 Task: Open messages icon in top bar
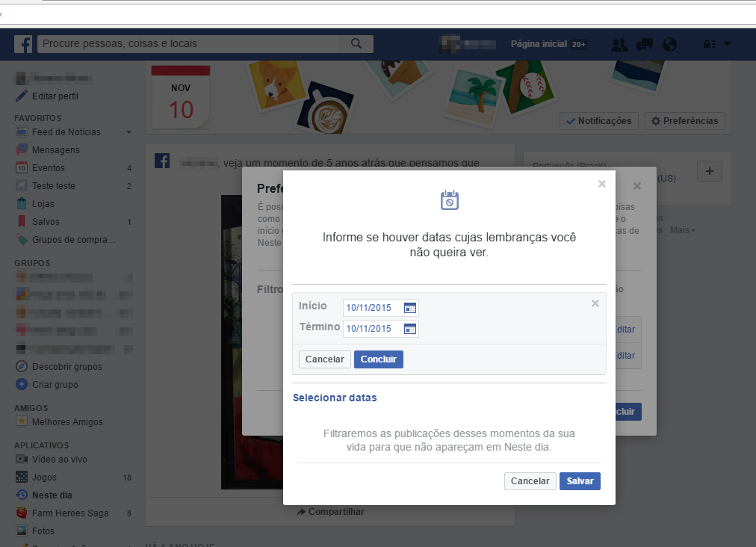[644, 45]
